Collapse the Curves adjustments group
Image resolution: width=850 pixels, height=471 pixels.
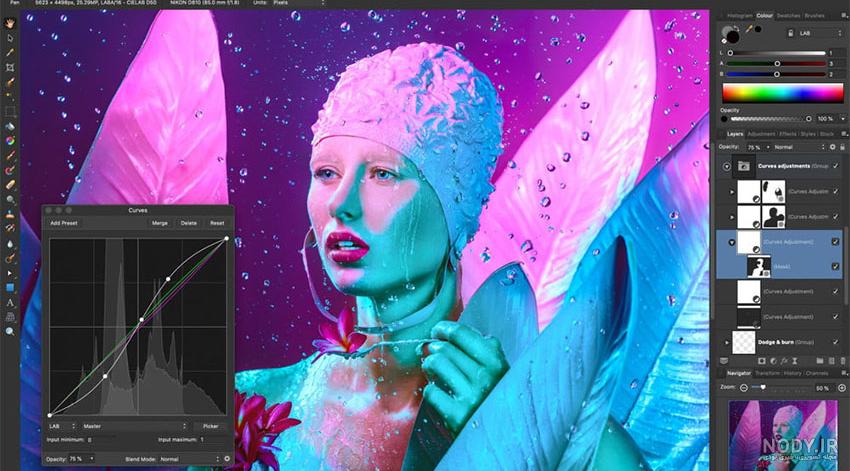726,166
